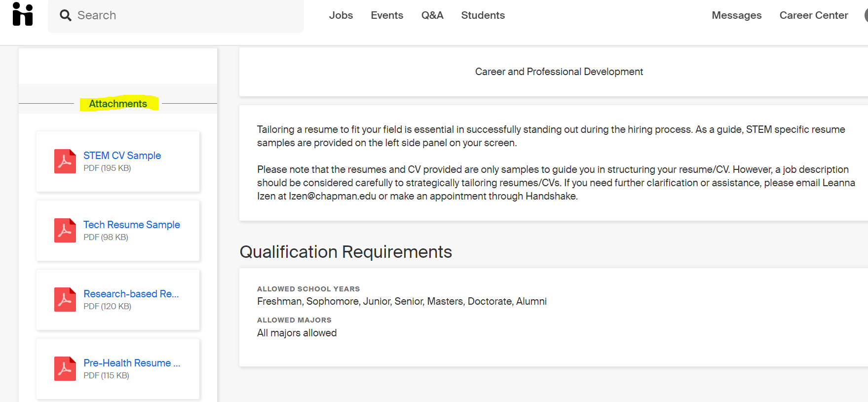Go to the Events page

point(387,15)
